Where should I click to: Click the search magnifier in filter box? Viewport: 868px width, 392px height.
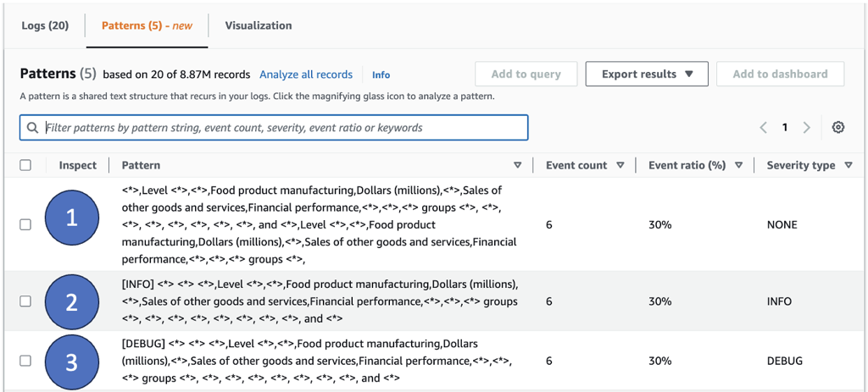[x=33, y=128]
